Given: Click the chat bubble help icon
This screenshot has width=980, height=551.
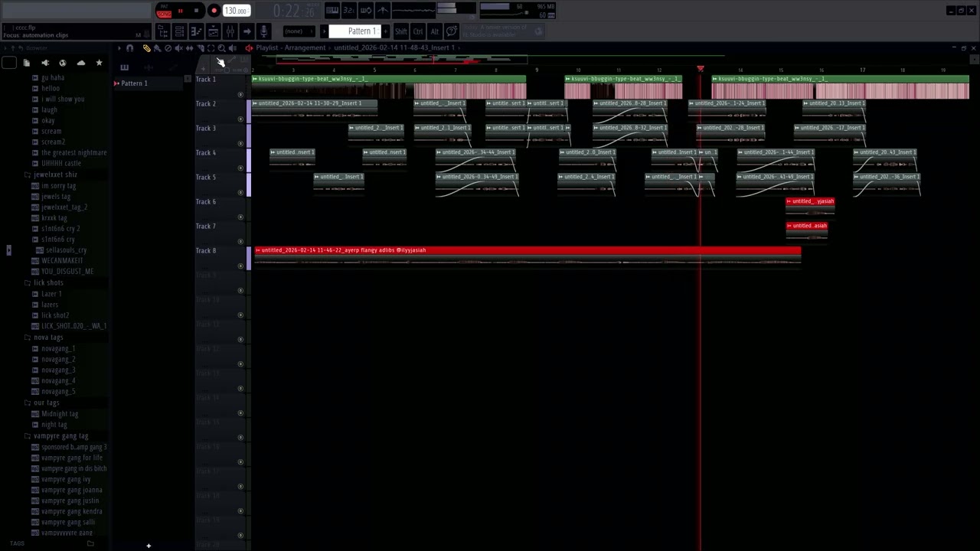Looking at the screenshot, I should click(452, 31).
